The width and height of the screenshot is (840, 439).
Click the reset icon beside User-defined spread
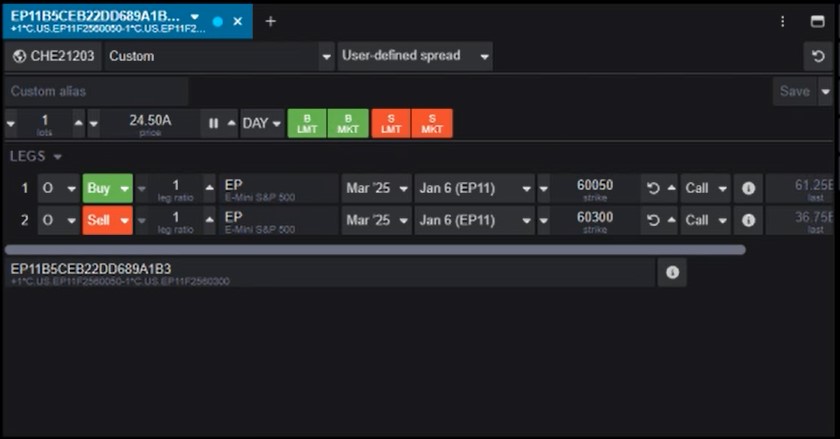click(x=819, y=57)
